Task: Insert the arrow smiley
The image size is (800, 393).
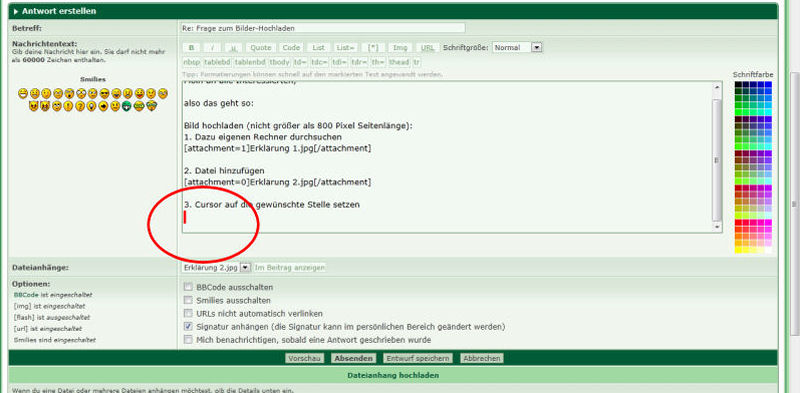Action: click(x=104, y=106)
